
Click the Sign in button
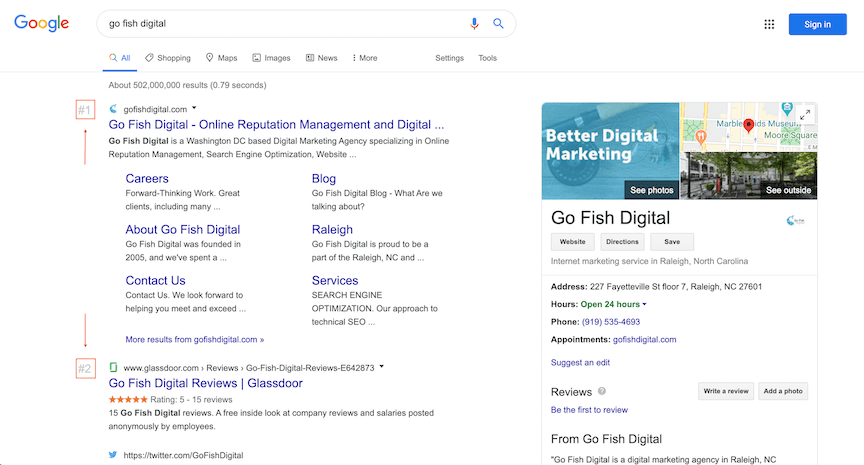pyautogui.click(x=817, y=24)
